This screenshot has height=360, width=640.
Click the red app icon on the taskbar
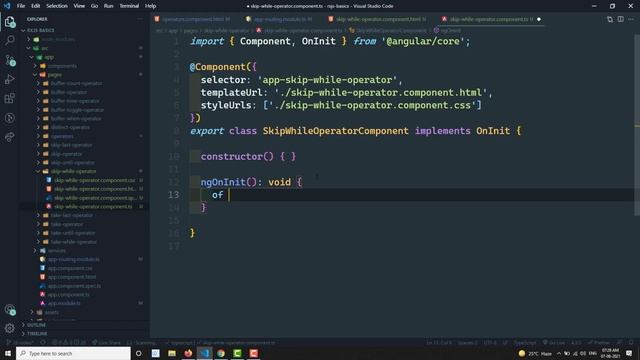point(253,353)
